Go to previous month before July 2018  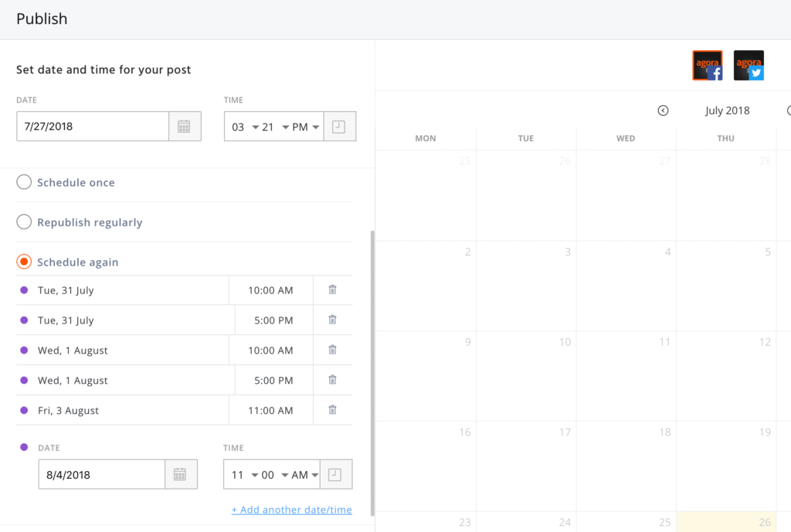tap(663, 110)
